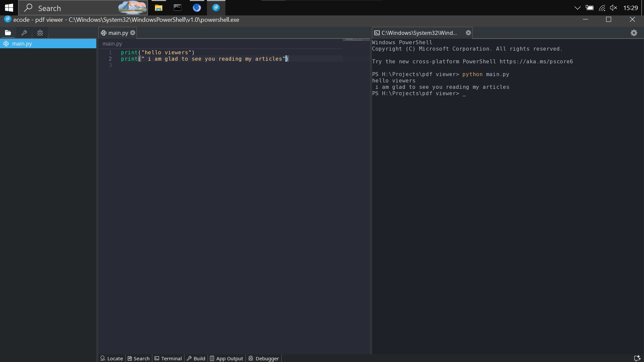
Task: Click the bottom-right notification icon
Action: [x=637, y=358]
